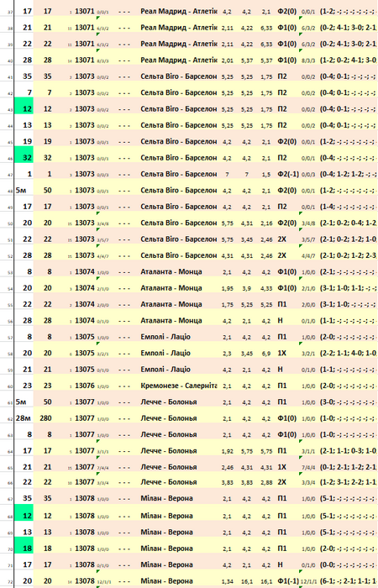Click the scores cell starting (1-2; 3-1; 2-2
The image size is (378, 588).
(349, 482)
